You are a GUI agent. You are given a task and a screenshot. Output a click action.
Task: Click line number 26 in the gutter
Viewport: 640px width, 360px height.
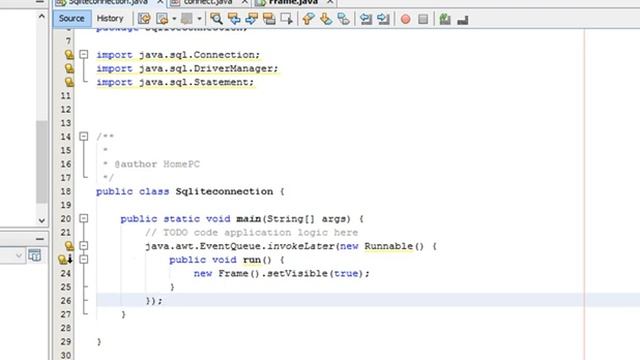66,301
